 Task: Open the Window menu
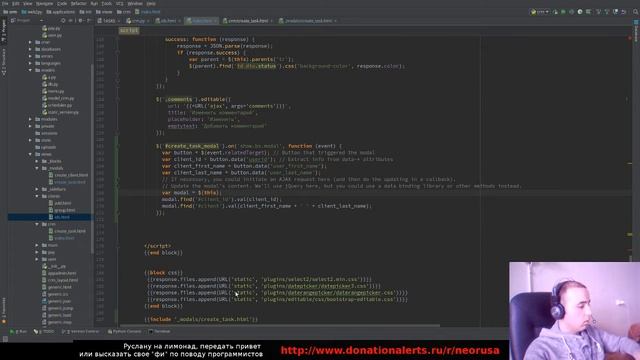click(x=135, y=3)
